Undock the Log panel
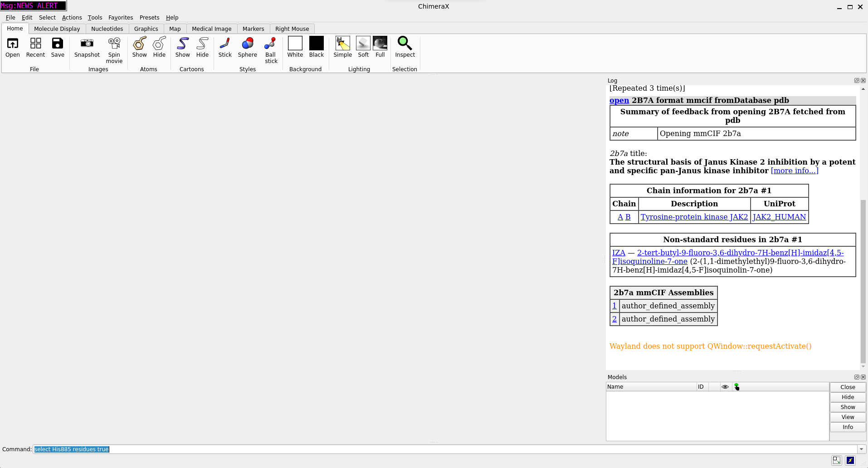868x468 pixels. coord(856,80)
